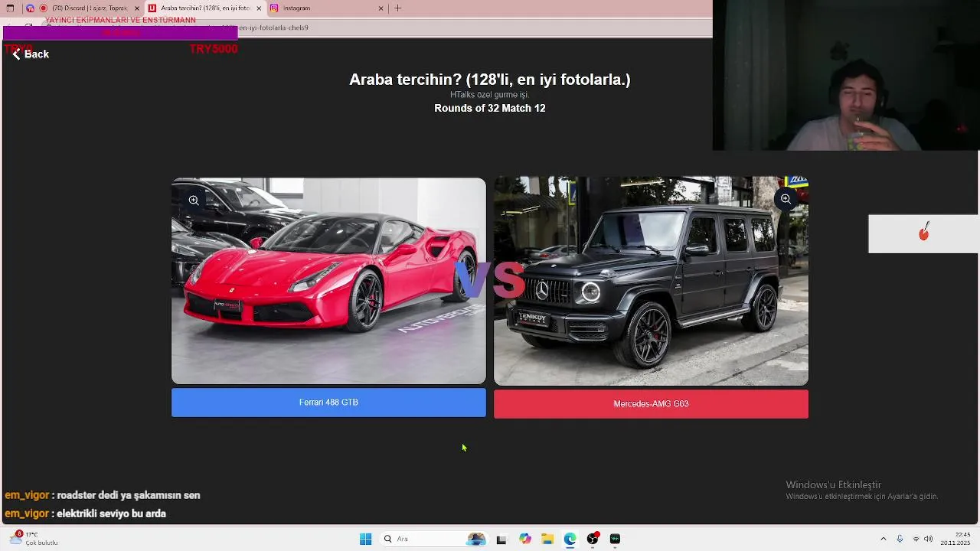Viewport: 980px width, 551px height.
Task: Open Task View from the taskbar
Action: tap(501, 540)
